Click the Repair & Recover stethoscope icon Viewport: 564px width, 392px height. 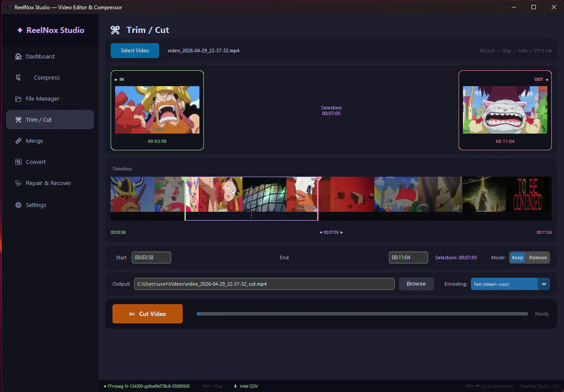pyautogui.click(x=18, y=183)
